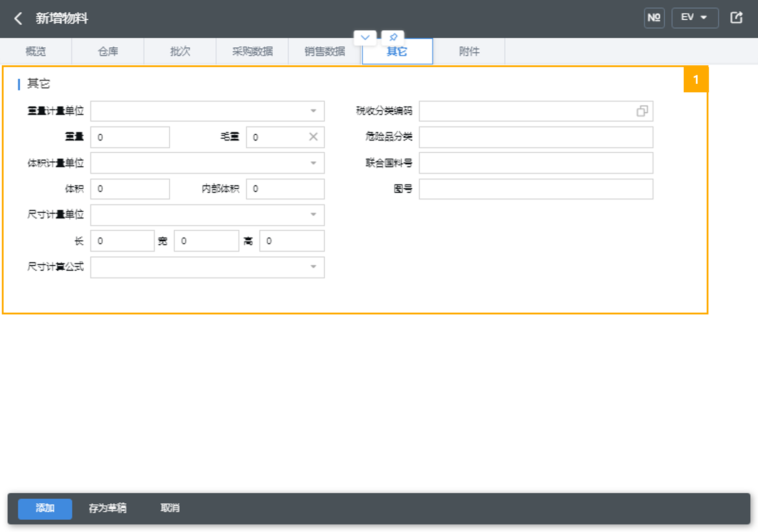
Task: Open 税收分类编码 lookup icon
Action: click(x=642, y=111)
